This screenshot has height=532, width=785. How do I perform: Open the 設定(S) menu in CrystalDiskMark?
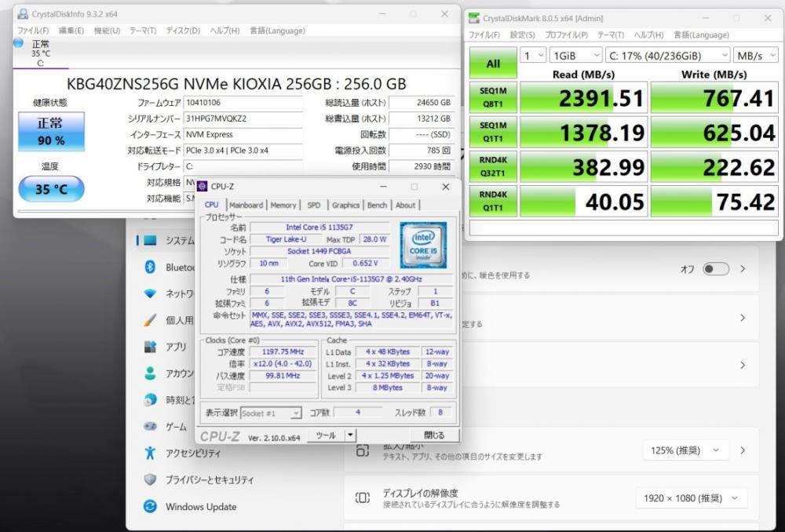523,35
